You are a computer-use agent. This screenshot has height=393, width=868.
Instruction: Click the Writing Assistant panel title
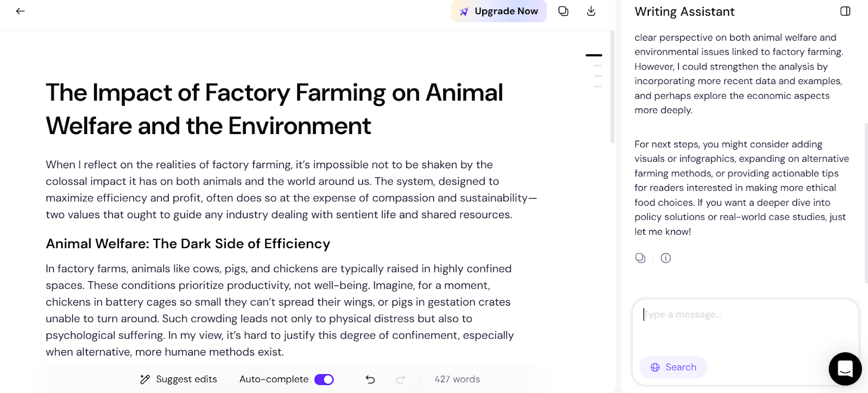click(x=685, y=11)
